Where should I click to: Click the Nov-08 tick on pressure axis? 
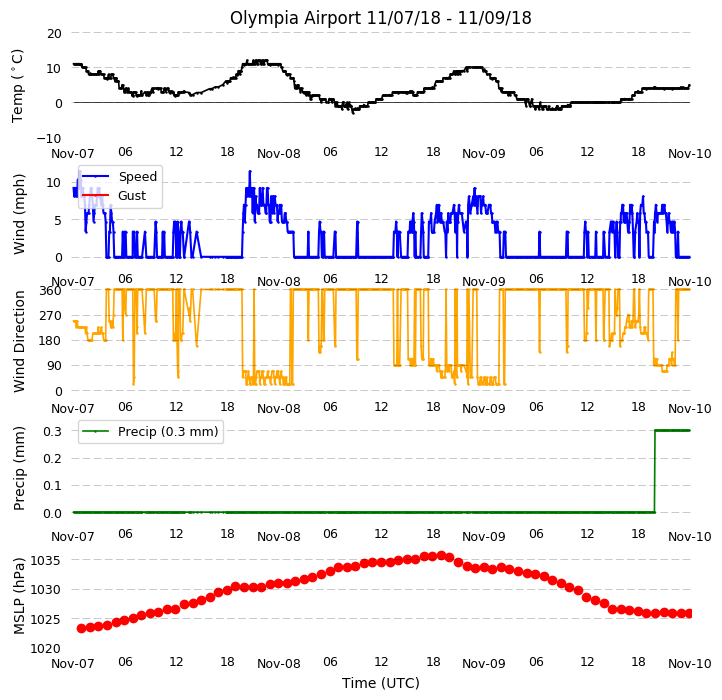tap(279, 664)
